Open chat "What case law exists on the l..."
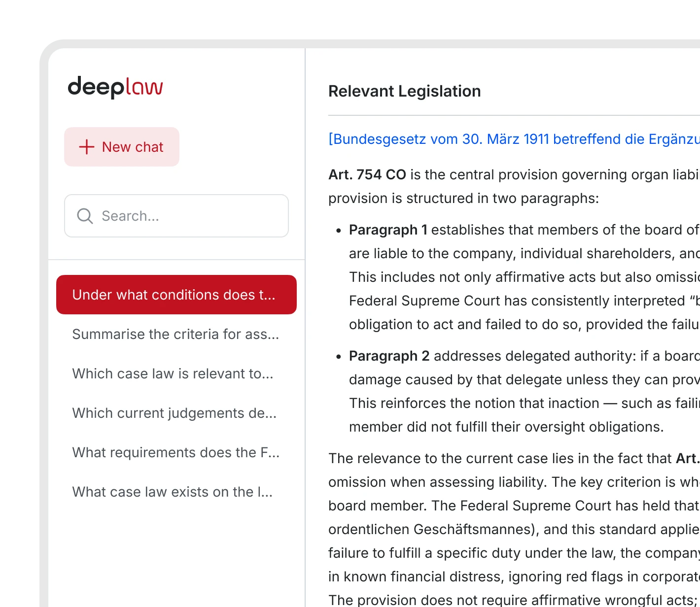 pos(172,492)
